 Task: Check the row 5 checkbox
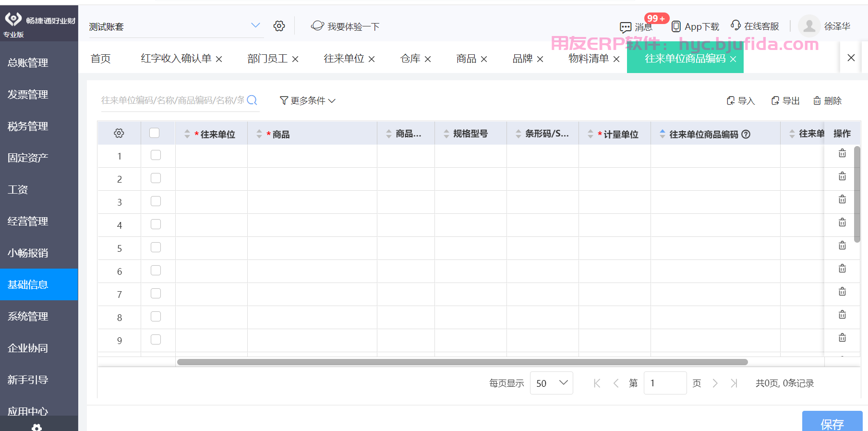tap(156, 247)
